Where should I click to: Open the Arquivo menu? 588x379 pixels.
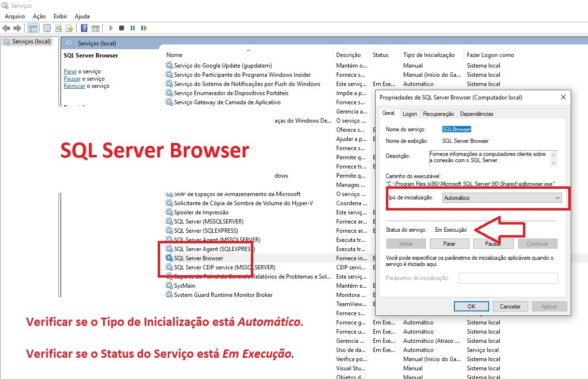(x=15, y=16)
